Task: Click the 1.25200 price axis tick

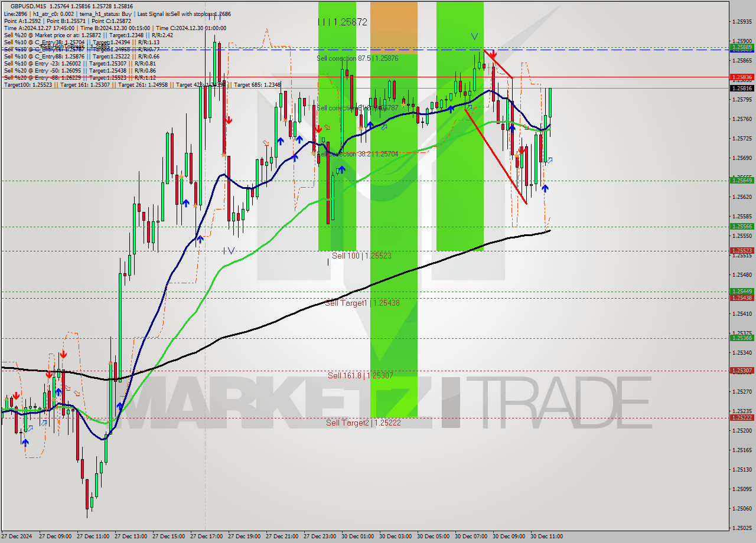Action: pos(742,430)
